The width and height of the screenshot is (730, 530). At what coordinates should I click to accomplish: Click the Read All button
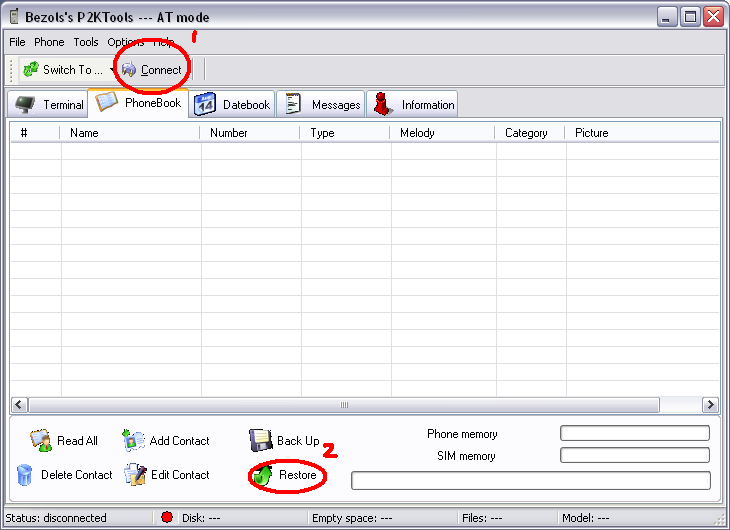64,441
